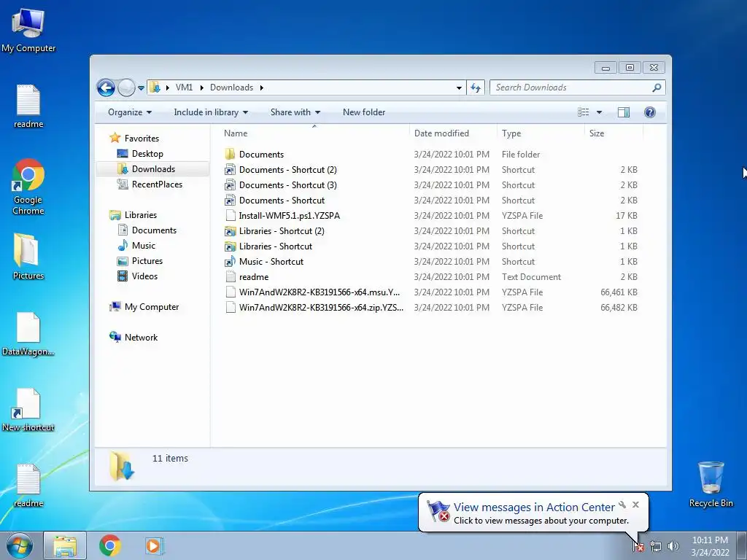Viewport: 747px width, 560px height.
Task: Open the Share with menu
Action: coord(295,112)
